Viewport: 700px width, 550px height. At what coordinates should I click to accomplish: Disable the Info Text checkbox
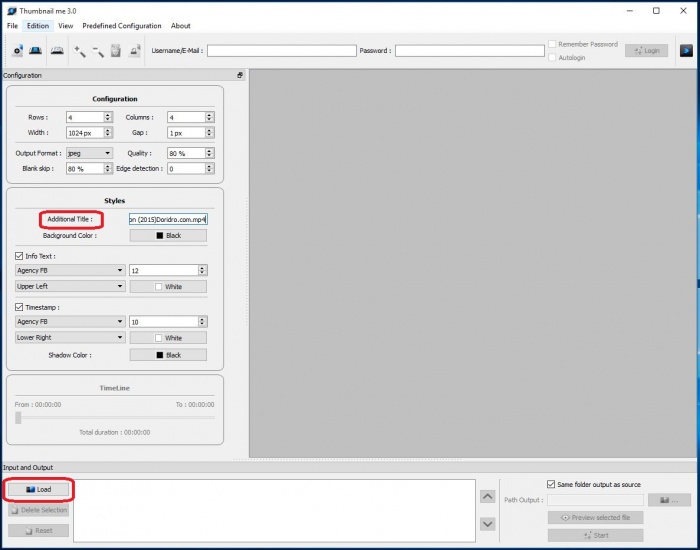pos(20,256)
